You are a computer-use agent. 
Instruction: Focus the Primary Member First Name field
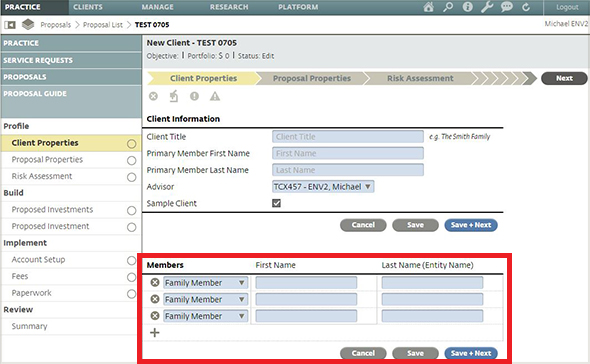point(348,153)
